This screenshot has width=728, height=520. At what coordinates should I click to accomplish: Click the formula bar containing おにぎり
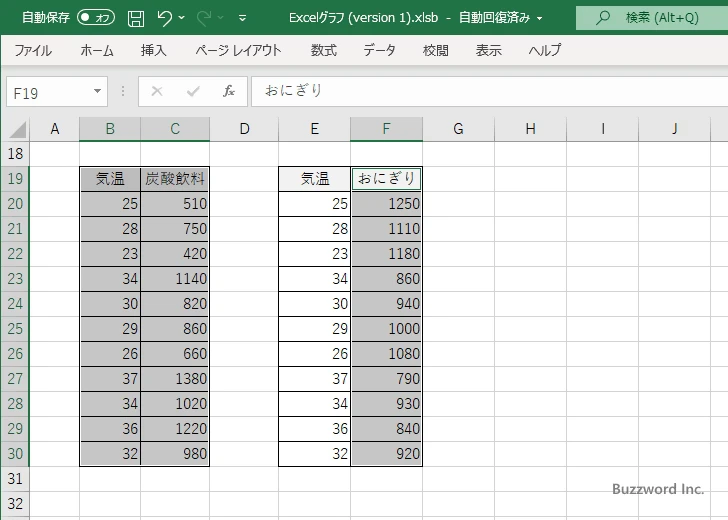pyautogui.click(x=489, y=91)
